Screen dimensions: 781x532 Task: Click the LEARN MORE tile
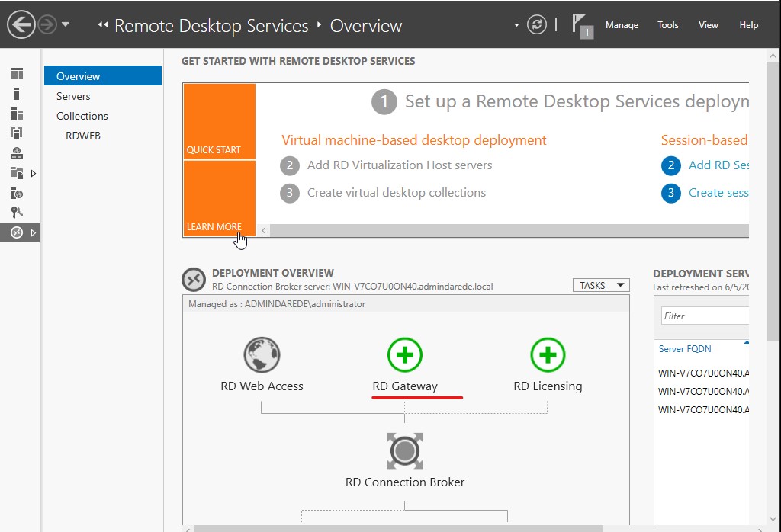[220, 198]
